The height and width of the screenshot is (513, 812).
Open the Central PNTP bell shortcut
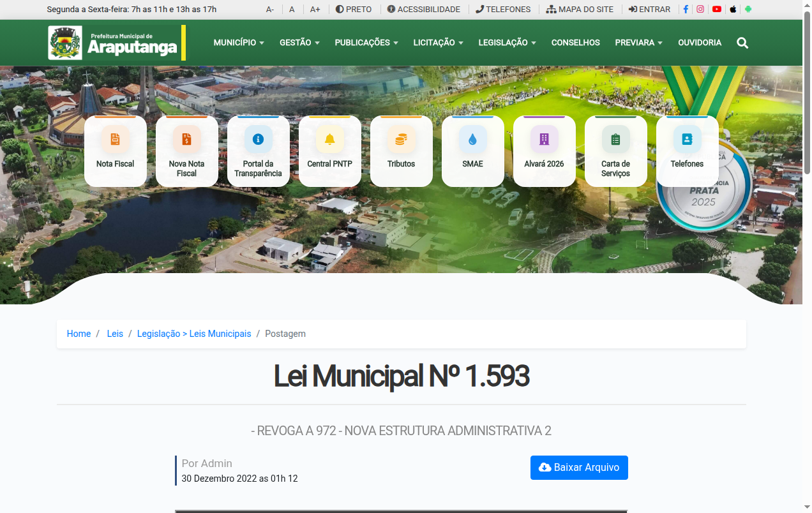[330, 151]
